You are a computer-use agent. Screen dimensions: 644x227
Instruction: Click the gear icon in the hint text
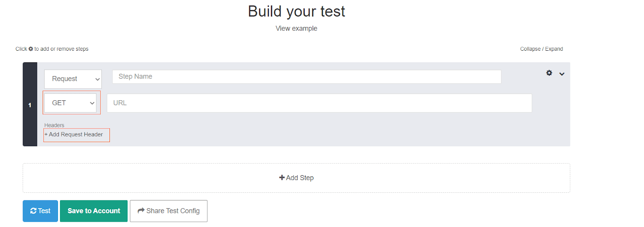31,49
